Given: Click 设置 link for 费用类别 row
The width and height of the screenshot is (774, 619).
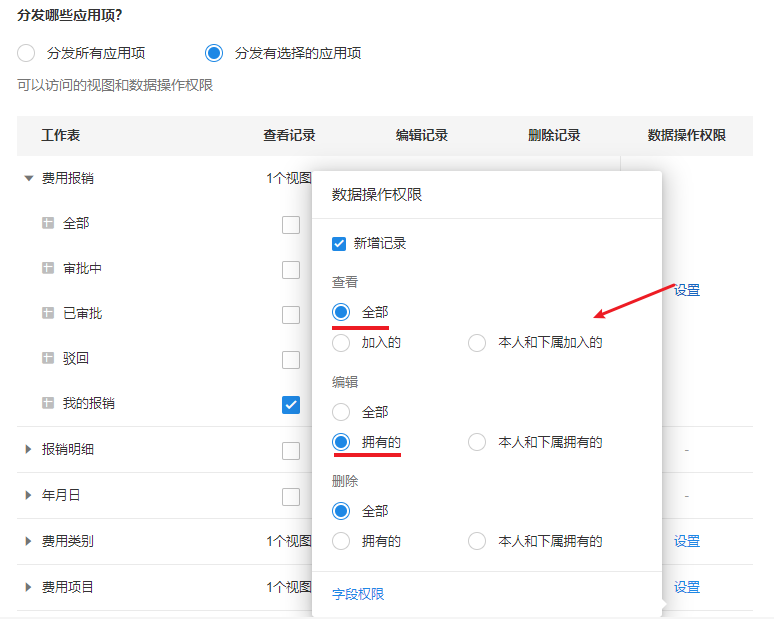Looking at the screenshot, I should (686, 541).
